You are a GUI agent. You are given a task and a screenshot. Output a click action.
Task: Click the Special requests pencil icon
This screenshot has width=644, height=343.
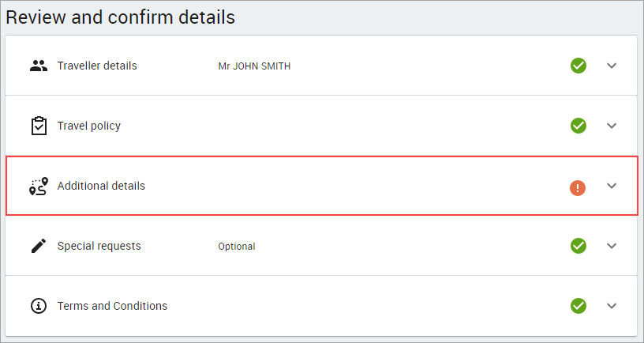pyautogui.click(x=39, y=246)
